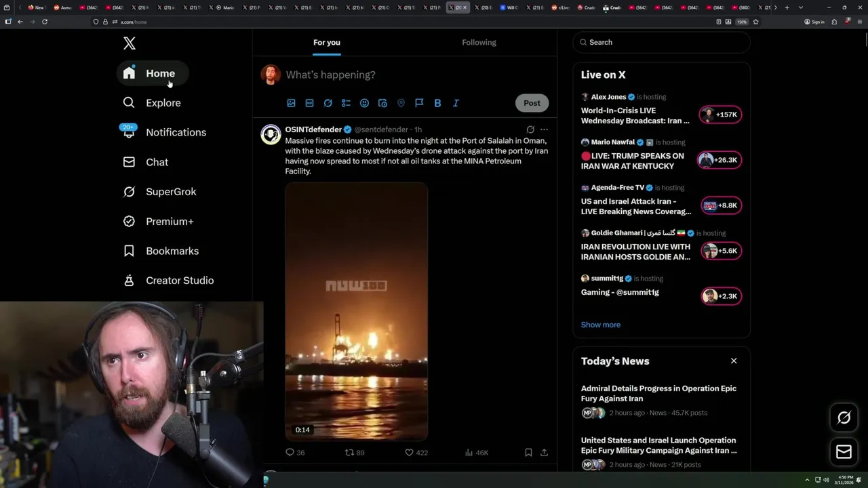
Task: View analytics for the 46K views post
Action: point(476,452)
